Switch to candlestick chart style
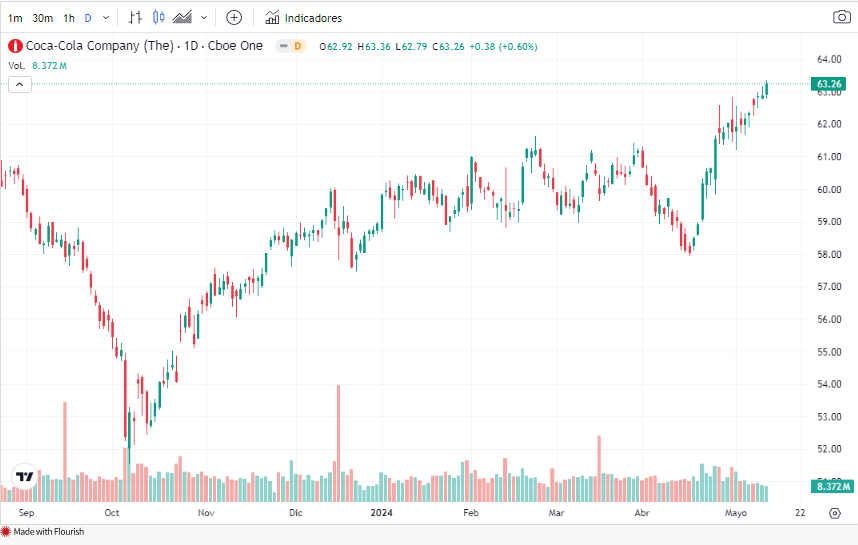The width and height of the screenshot is (858, 545). pos(159,18)
